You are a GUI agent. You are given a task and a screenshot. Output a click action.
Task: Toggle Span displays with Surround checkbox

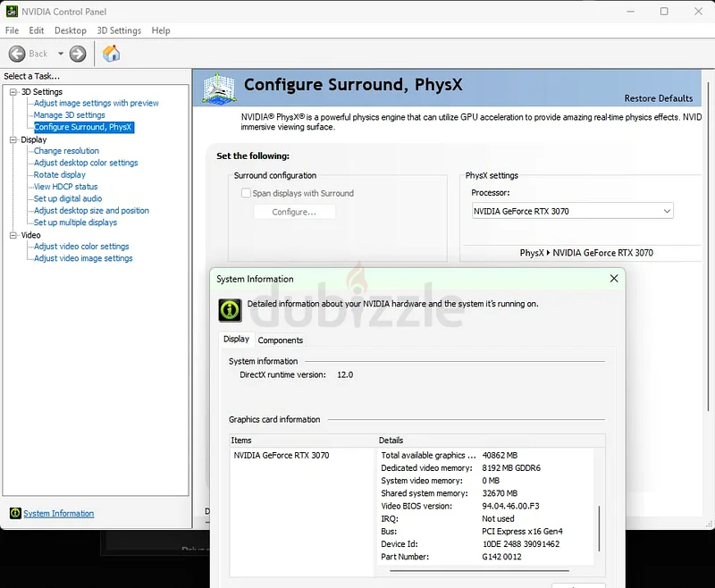(x=246, y=193)
